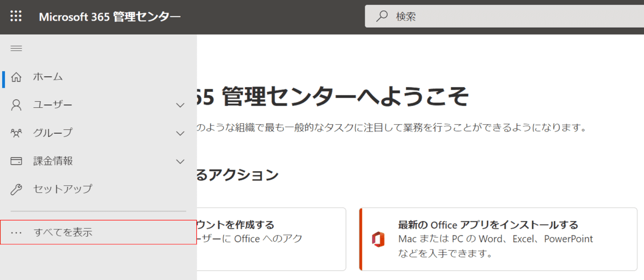Click the Setup wrench icon
Viewport: 644px width, 280px height.
(x=16, y=189)
